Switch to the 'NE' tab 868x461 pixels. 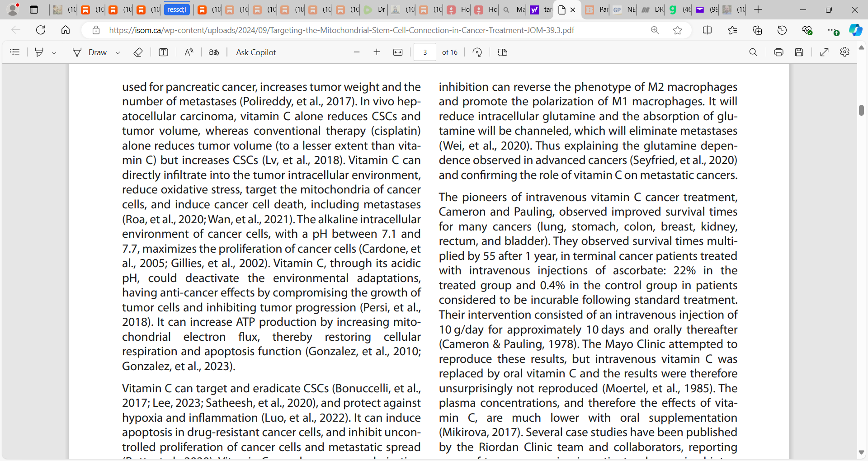point(624,9)
